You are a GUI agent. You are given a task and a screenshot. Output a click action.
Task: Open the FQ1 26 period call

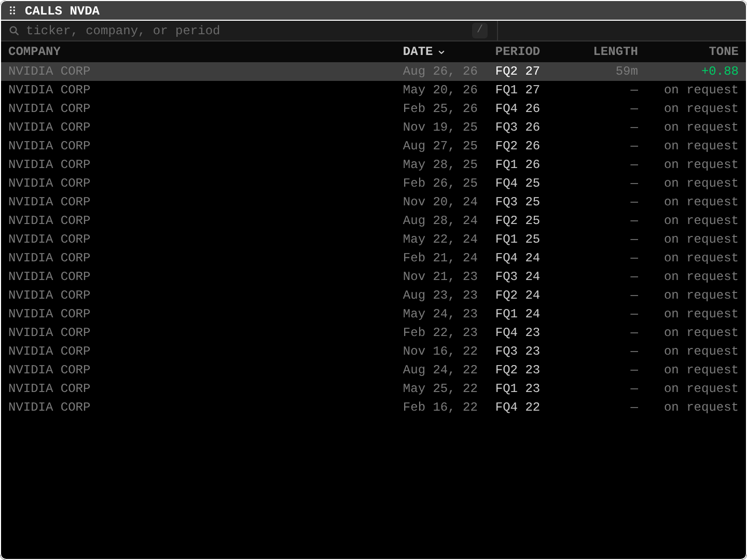point(517,164)
